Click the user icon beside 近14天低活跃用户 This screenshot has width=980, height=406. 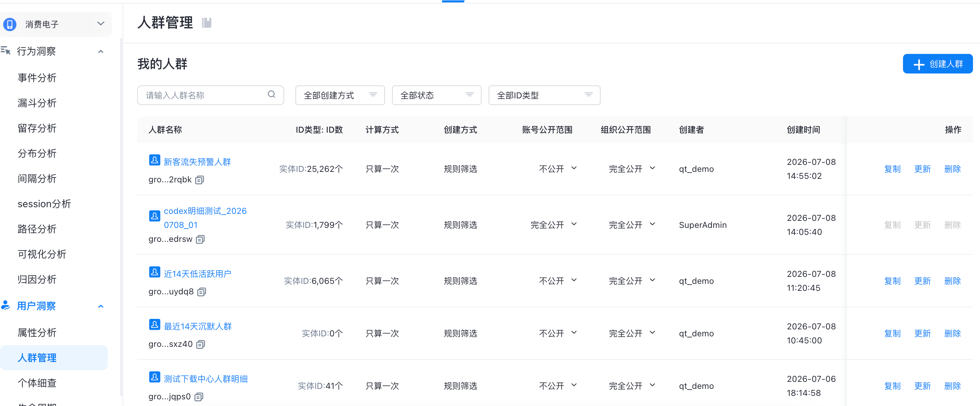pos(154,272)
